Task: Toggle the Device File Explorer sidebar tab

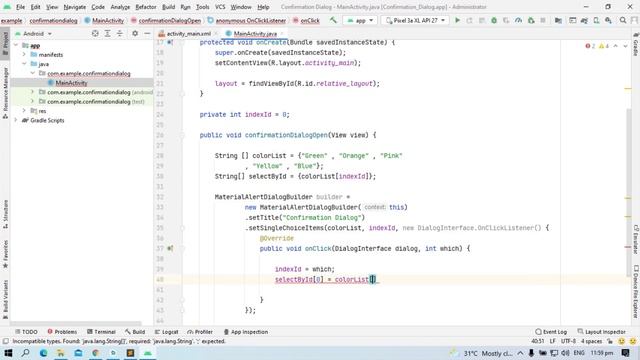Action: click(636, 291)
